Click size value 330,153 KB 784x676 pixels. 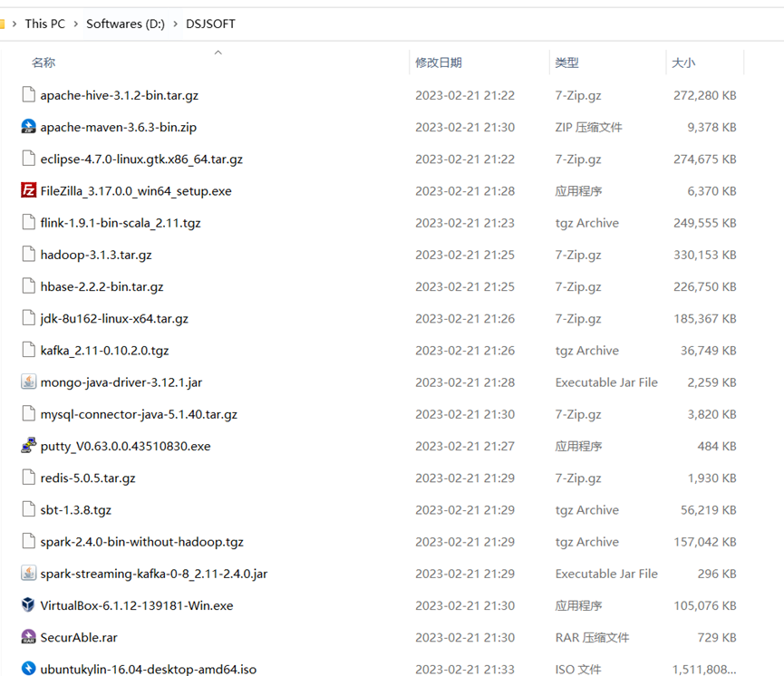(x=705, y=255)
